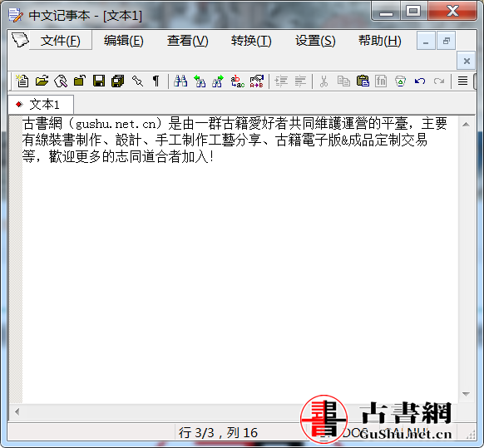Open the replace text ab-ac icon
Image resolution: width=484 pixels, height=448 pixels.
coord(237,81)
